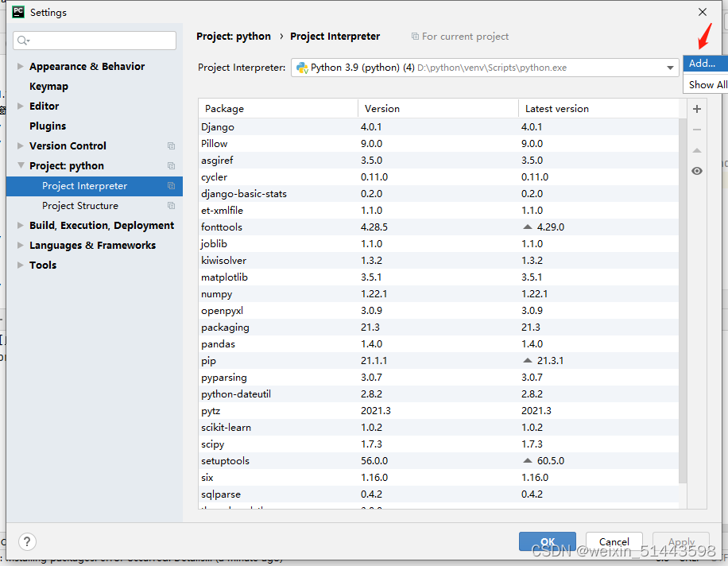Select the Django package row
Screen dimensions: 728x566
tap(438, 126)
